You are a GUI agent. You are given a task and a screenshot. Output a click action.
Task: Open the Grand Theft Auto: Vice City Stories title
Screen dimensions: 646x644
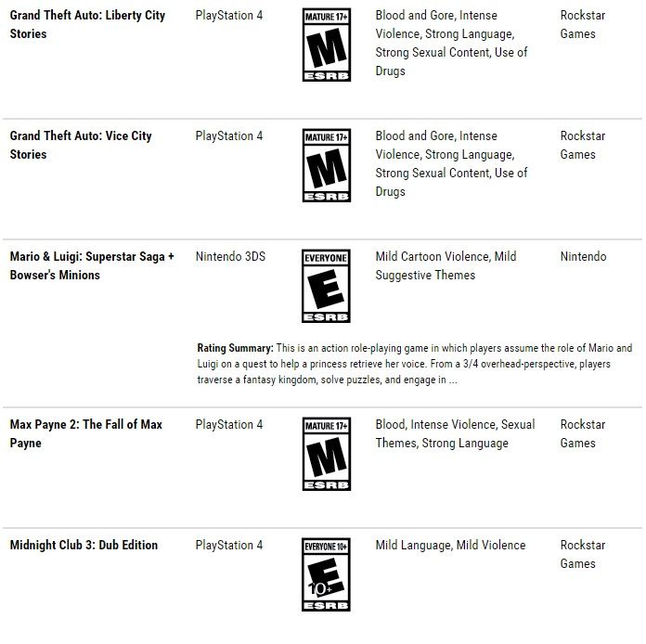click(81, 146)
